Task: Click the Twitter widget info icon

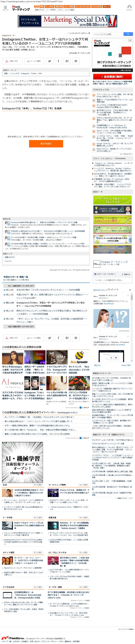Action: [130, 290]
